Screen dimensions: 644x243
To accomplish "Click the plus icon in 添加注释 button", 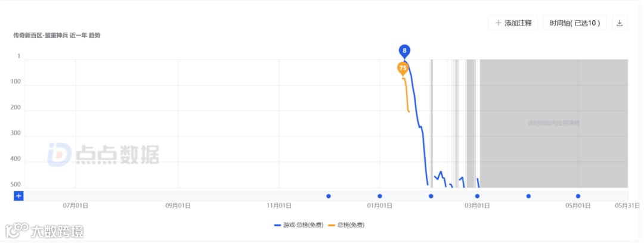I will pos(498,23).
